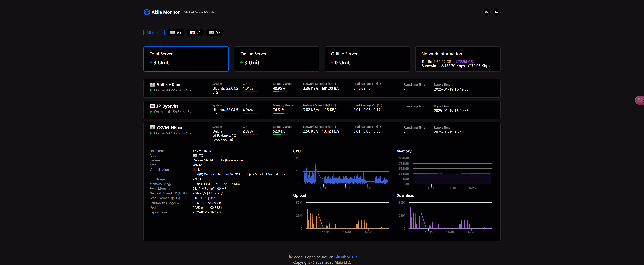Click the Akile Monitor cube logo
Screen dimensions: 644x265
147,12
